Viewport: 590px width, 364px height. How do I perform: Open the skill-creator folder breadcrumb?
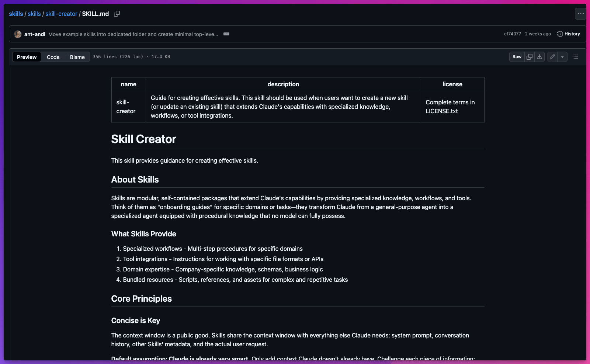61,14
